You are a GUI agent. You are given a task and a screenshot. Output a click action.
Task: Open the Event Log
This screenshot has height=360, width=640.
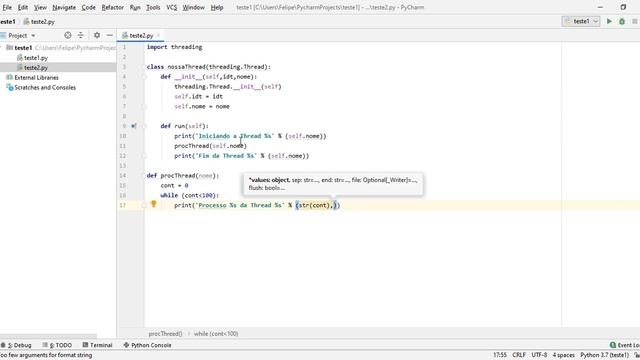624,345
